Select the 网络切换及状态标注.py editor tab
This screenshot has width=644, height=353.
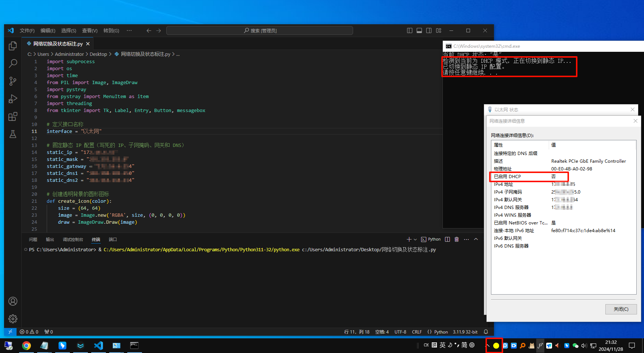[x=58, y=44]
